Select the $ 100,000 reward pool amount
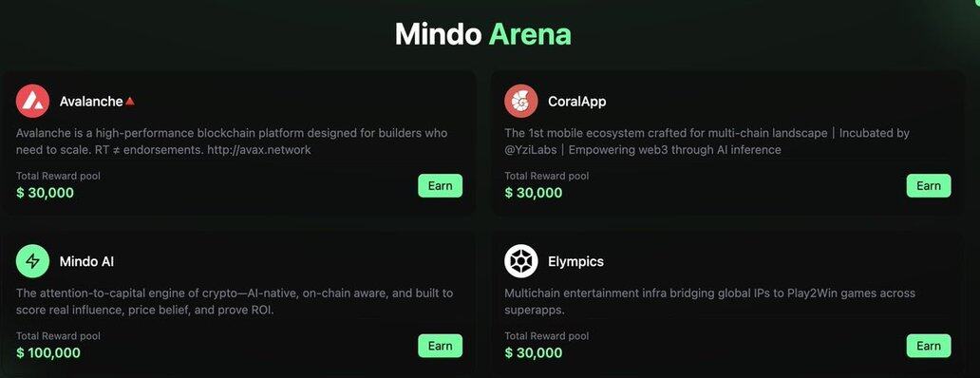Viewport: 980px width, 378px height. coord(48,353)
